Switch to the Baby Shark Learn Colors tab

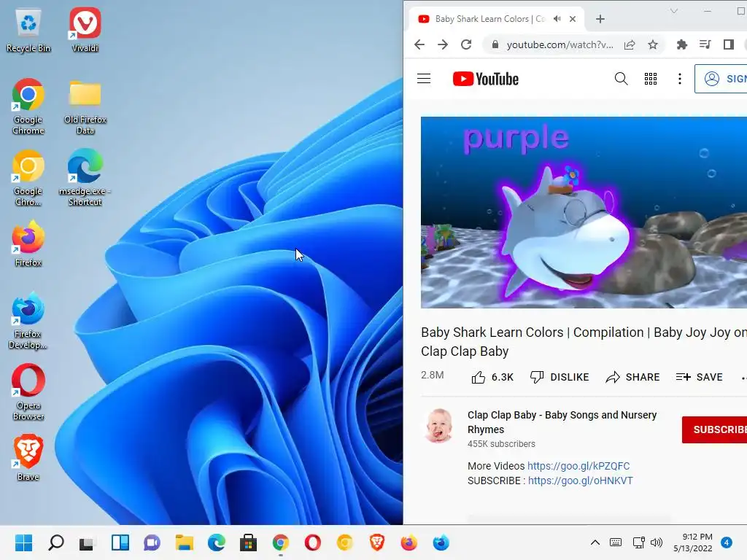coord(489,19)
